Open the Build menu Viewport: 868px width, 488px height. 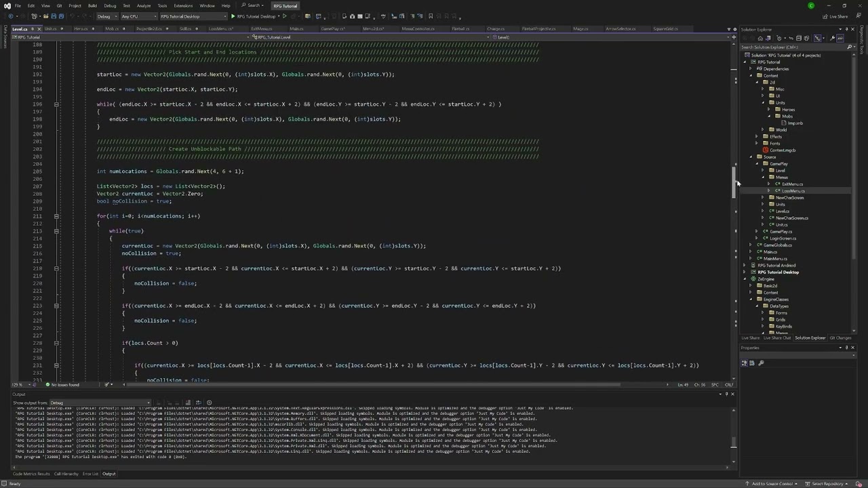coord(92,5)
